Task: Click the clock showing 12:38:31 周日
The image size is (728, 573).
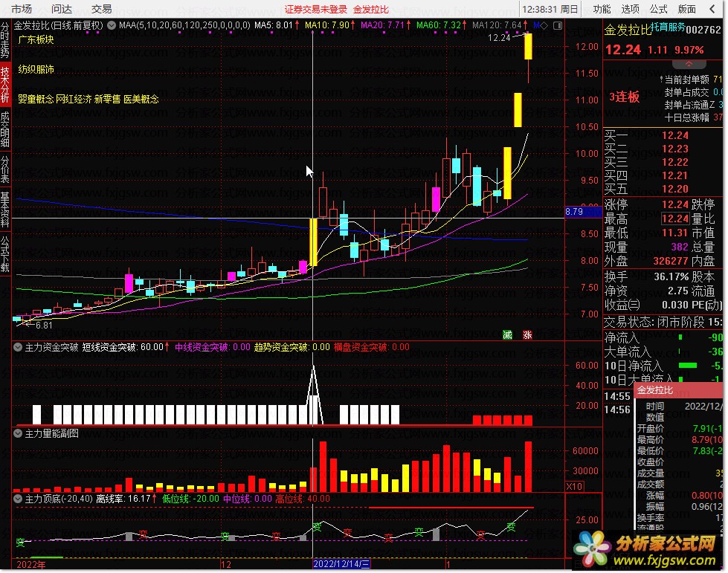Action: [x=550, y=9]
